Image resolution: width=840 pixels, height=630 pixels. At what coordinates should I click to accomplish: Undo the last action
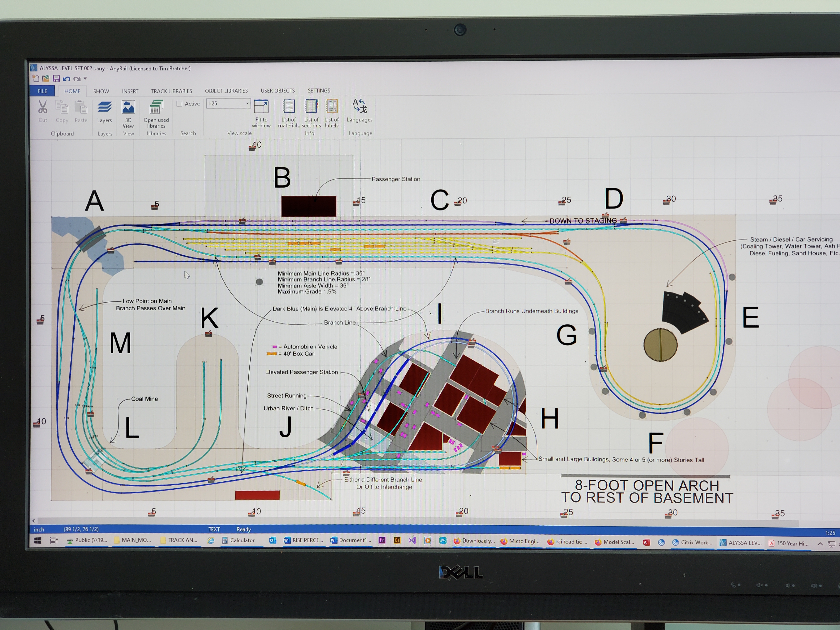66,79
